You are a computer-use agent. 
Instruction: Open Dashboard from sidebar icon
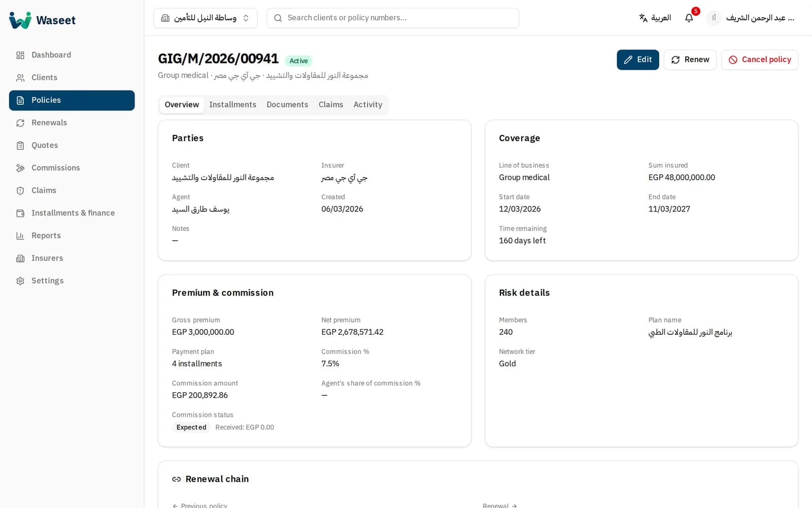pyautogui.click(x=20, y=55)
